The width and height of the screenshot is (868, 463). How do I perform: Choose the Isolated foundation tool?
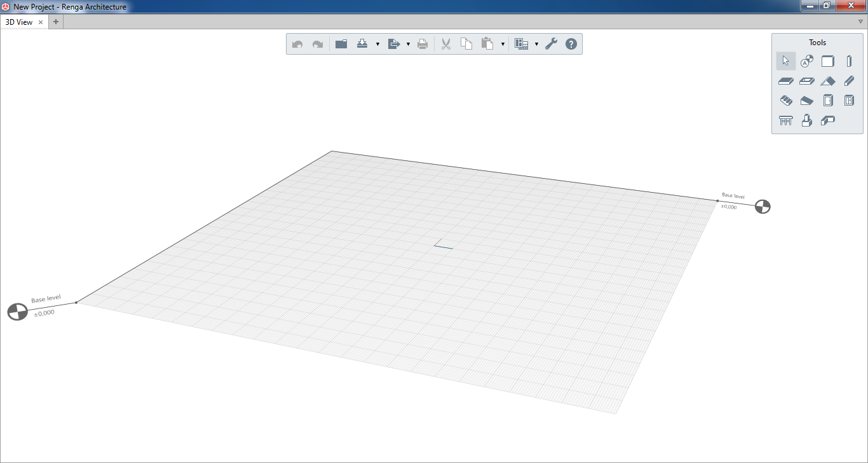(807, 120)
